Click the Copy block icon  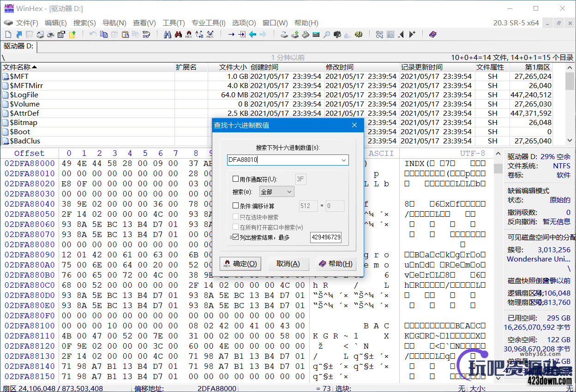point(103,35)
